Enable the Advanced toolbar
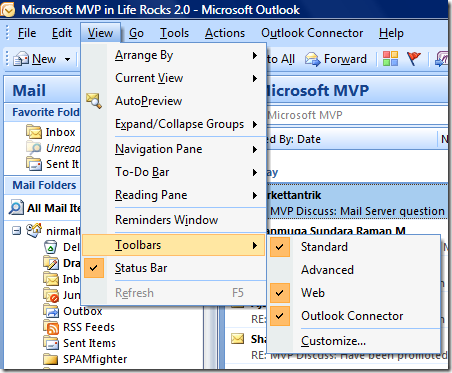The height and width of the screenshot is (373, 452). point(327,270)
